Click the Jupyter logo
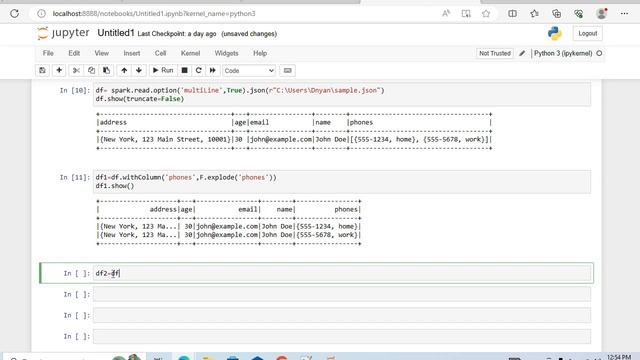 pos(63,33)
